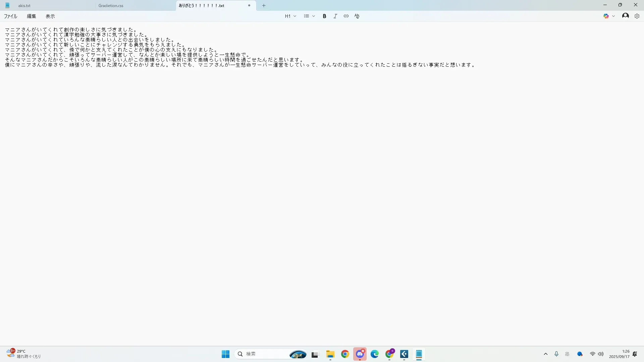
Task: Open Google Chrome from the taskbar
Action: pyautogui.click(x=345, y=354)
